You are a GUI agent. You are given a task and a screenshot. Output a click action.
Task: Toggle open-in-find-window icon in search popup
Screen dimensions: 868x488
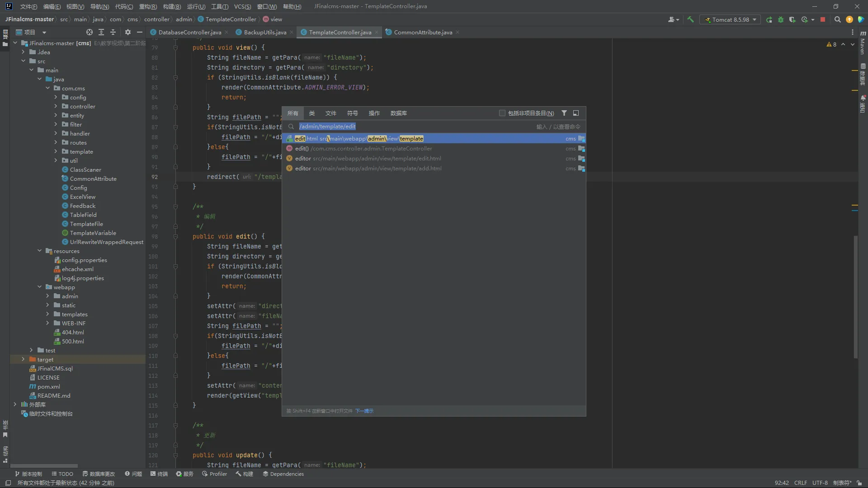576,113
